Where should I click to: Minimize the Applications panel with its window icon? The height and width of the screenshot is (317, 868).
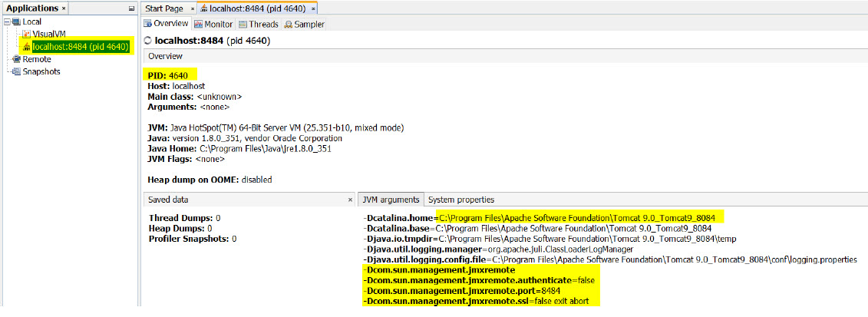(131, 9)
